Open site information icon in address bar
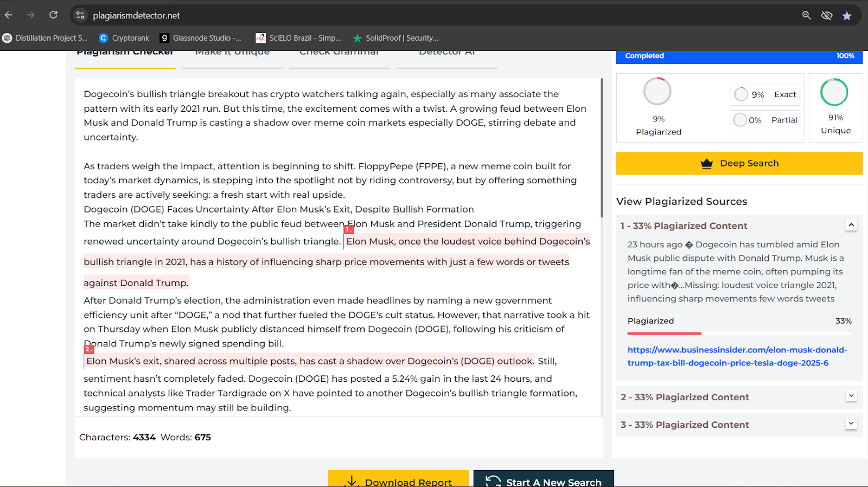The image size is (868, 487). [80, 15]
